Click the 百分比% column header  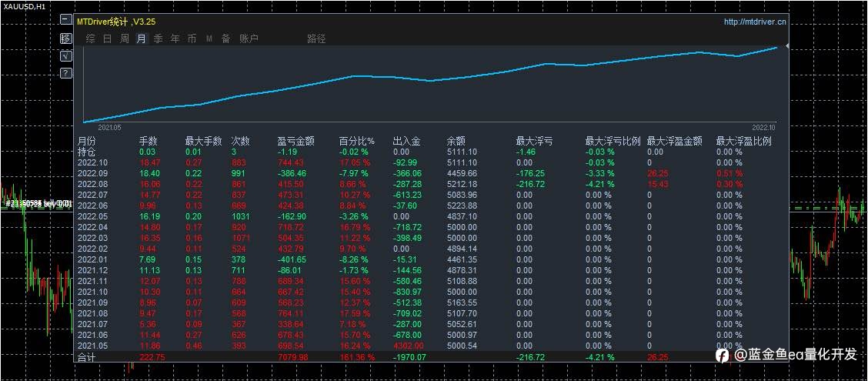357,141
